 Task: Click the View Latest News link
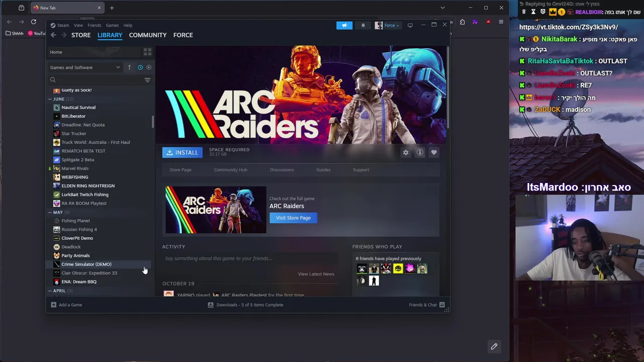[316, 274]
